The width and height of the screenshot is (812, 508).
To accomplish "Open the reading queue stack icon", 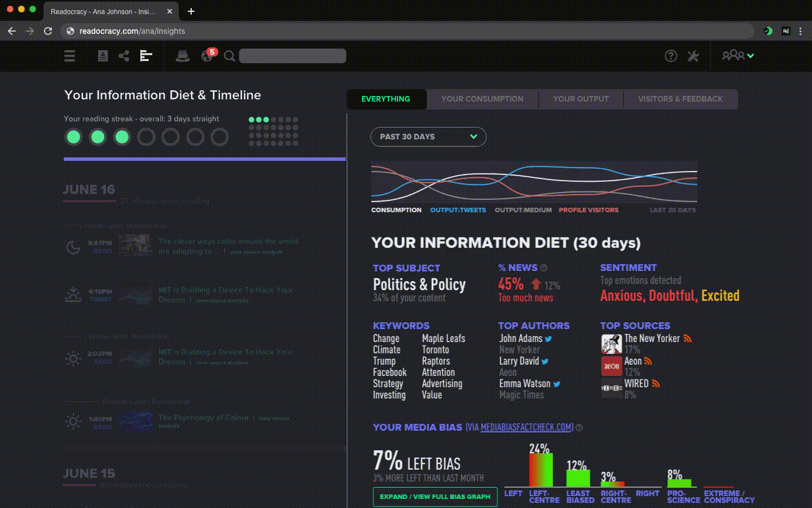I will pos(183,56).
